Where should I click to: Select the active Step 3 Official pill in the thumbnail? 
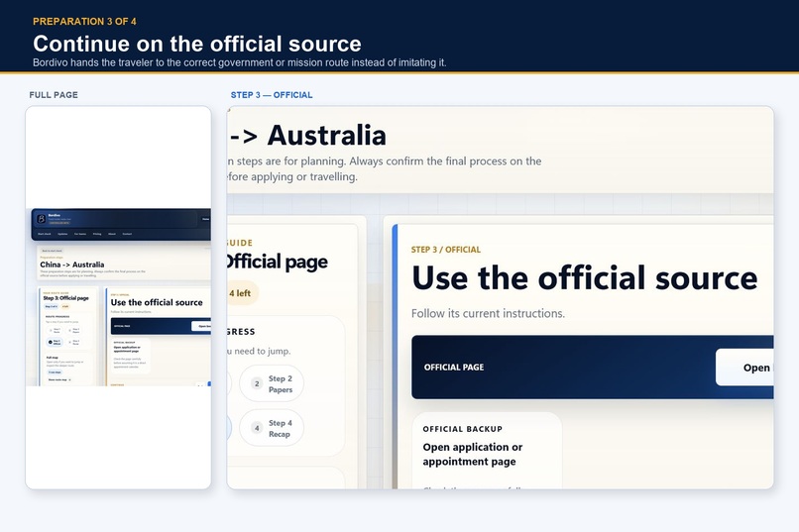tap(55, 342)
